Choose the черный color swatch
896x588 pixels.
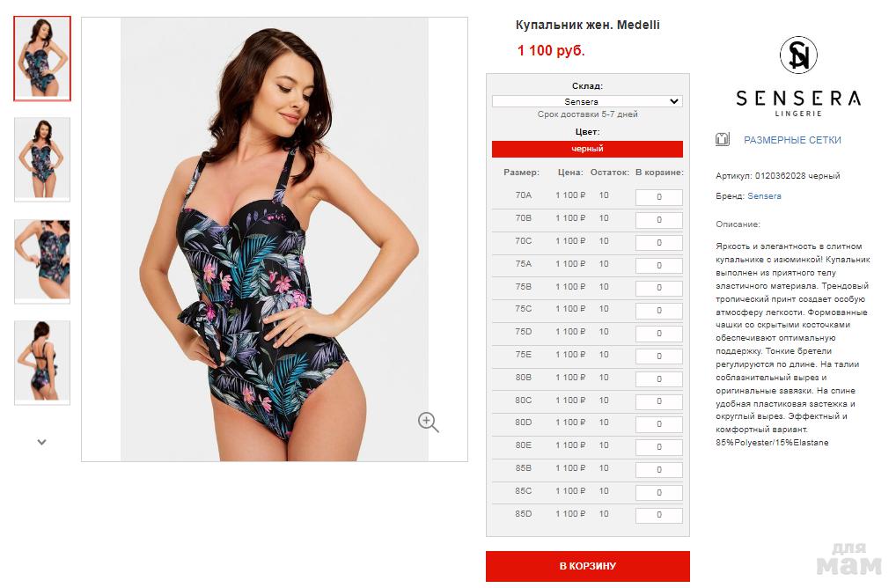click(587, 149)
